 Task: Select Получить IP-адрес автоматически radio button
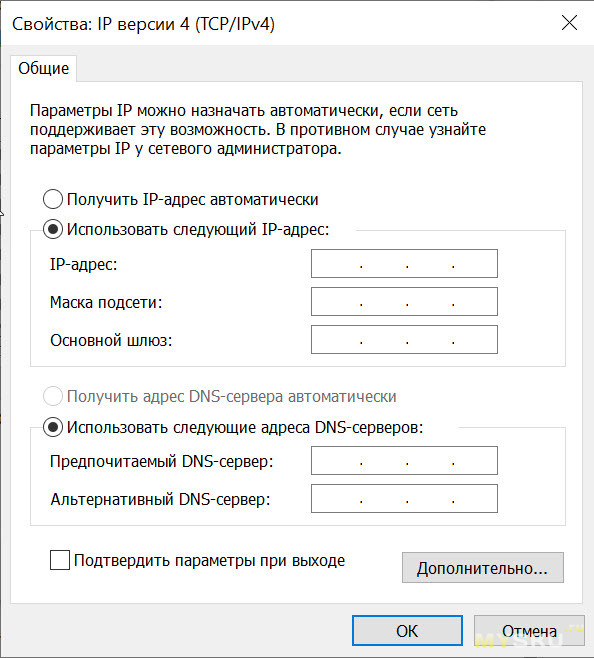point(53,199)
